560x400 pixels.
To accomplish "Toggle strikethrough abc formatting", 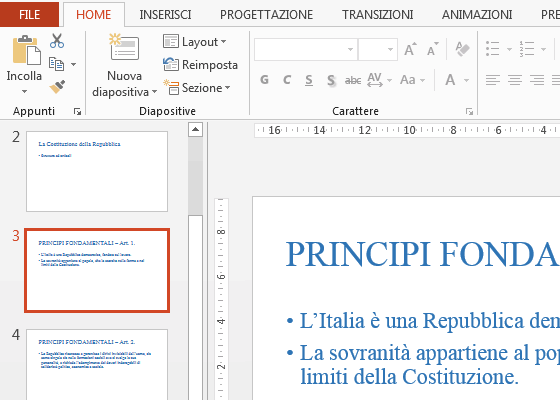I will (353, 80).
